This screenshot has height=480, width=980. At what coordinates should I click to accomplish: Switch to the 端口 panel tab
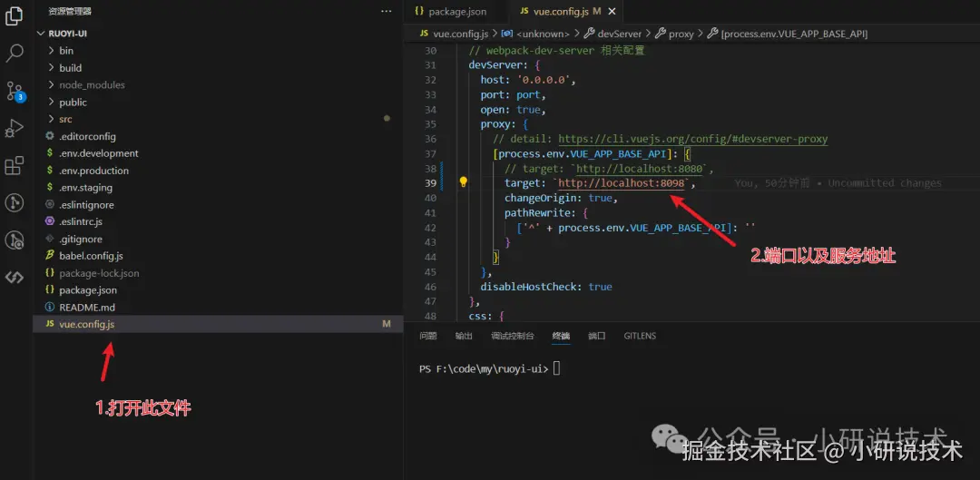[597, 336]
